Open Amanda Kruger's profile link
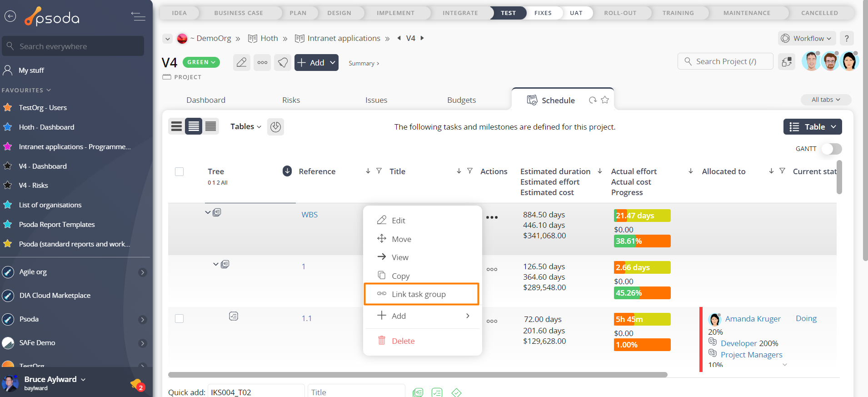This screenshot has width=868, height=397. (753, 319)
